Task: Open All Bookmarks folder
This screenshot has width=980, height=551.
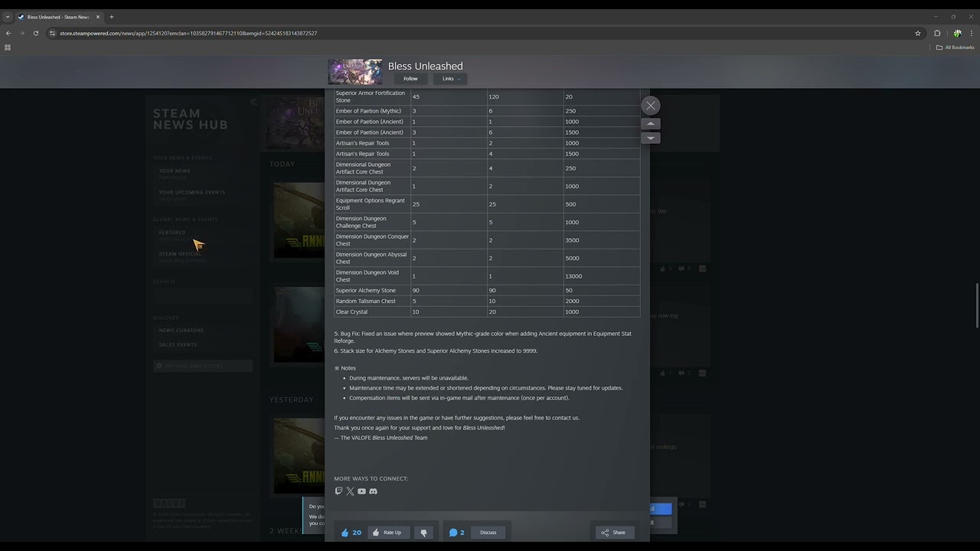Action: point(955,47)
